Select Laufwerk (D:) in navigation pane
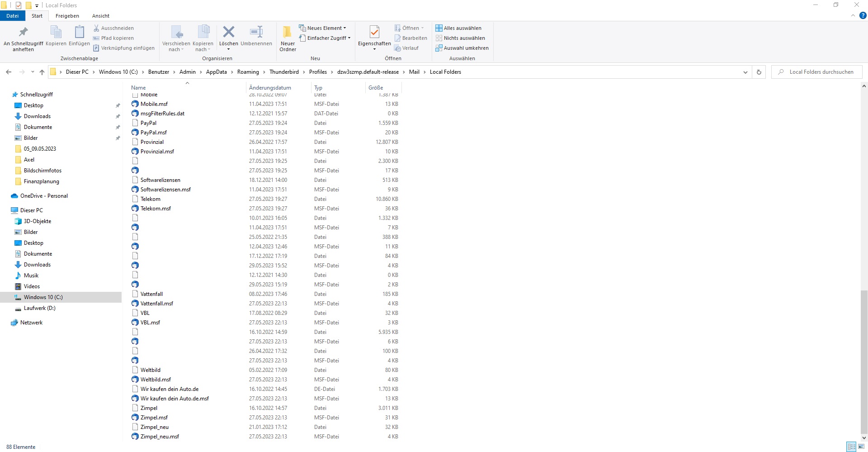 [x=39, y=308]
